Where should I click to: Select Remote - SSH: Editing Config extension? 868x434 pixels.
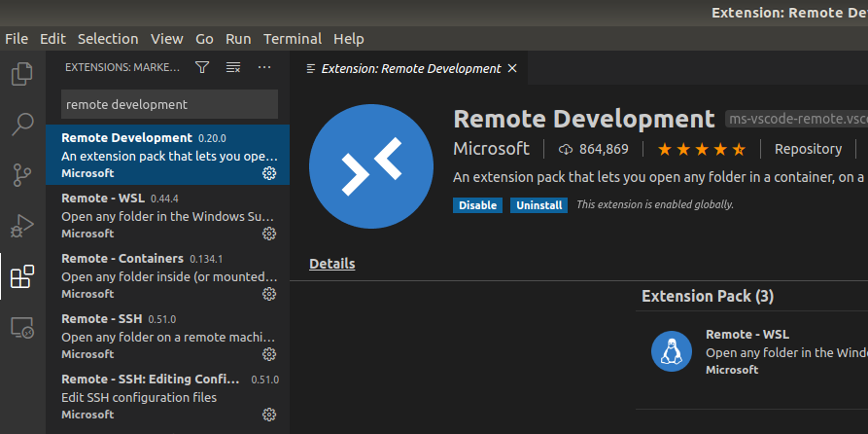pyautogui.click(x=168, y=396)
